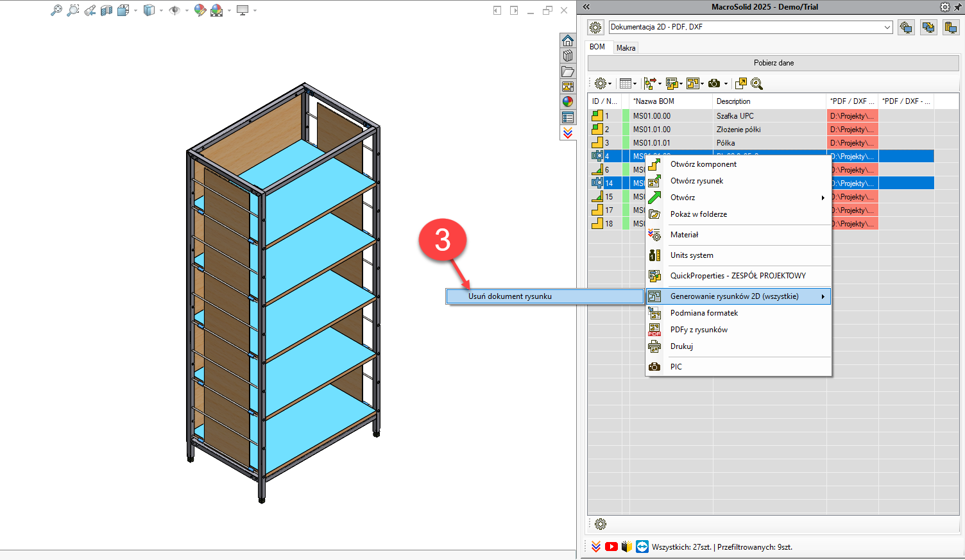965x560 pixels.
Task: Open the MacroSolid task pane tab
Action: click(x=568, y=133)
